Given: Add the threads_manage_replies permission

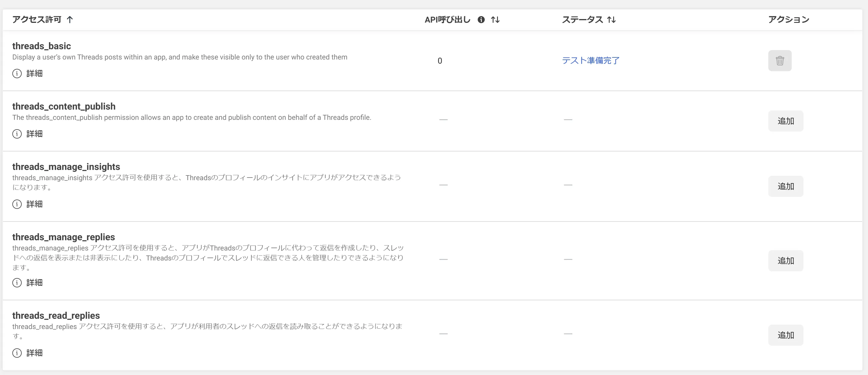Looking at the screenshot, I should [785, 260].
